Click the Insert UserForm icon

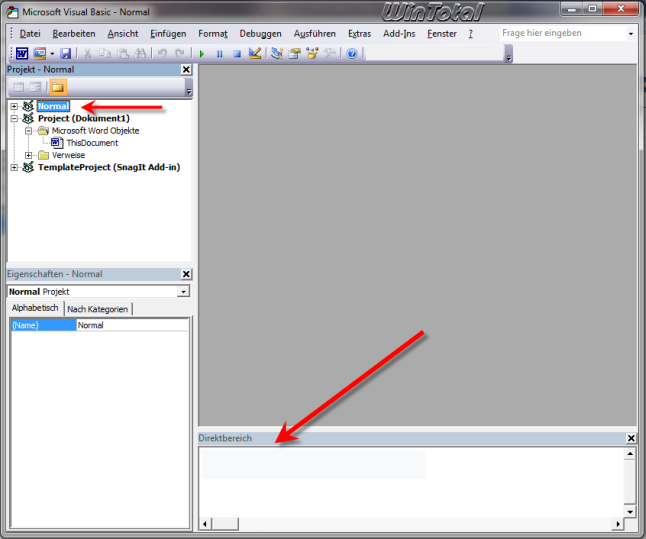coord(40,54)
